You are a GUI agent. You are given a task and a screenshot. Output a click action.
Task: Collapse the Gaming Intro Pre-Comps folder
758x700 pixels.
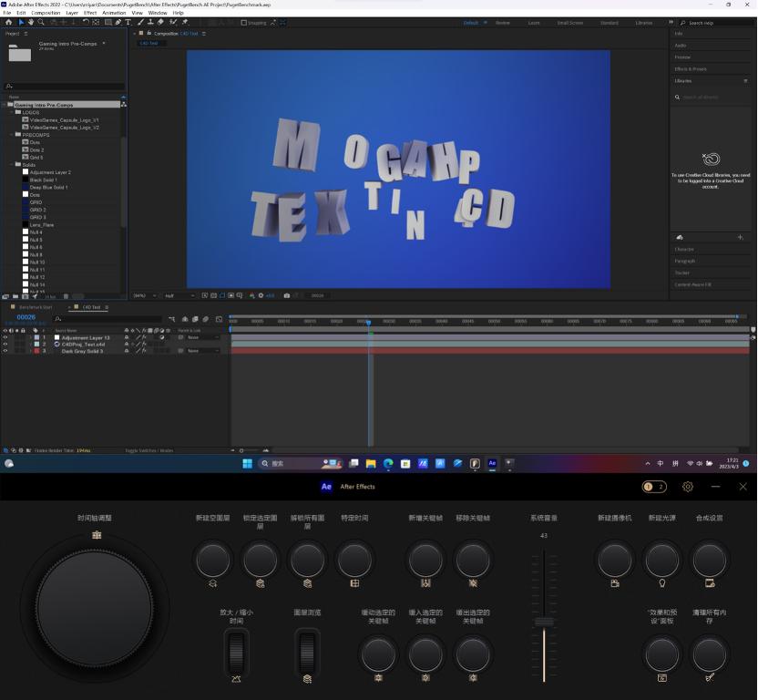pos(6,105)
